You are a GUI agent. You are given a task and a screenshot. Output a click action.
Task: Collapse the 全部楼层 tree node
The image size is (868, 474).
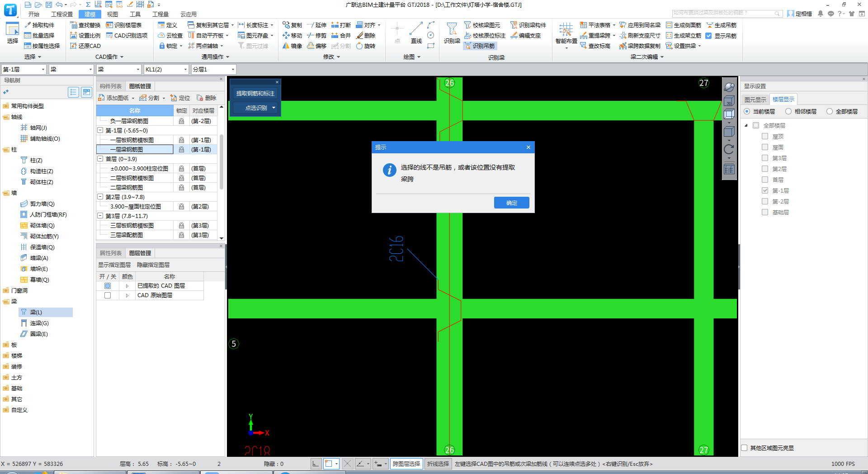point(746,125)
